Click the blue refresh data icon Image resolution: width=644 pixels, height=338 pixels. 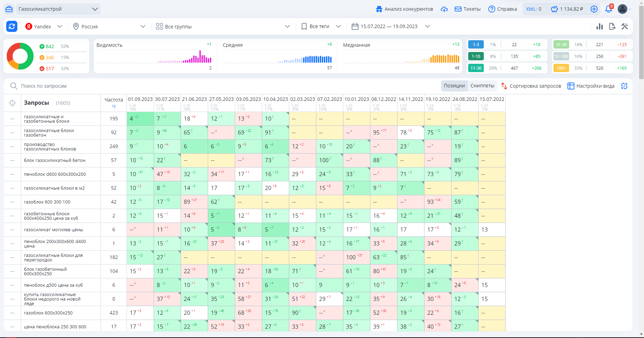point(12,26)
